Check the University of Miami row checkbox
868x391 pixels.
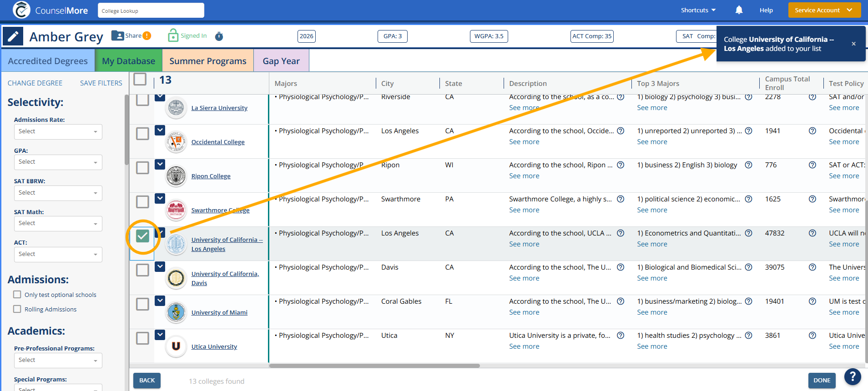tap(142, 304)
